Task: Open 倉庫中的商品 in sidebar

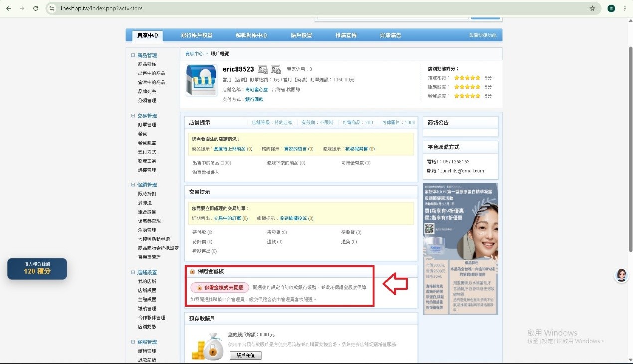Action: coord(151,82)
